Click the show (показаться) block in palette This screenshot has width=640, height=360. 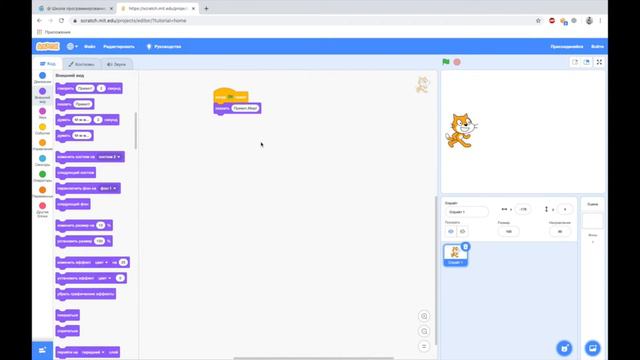tap(68, 315)
